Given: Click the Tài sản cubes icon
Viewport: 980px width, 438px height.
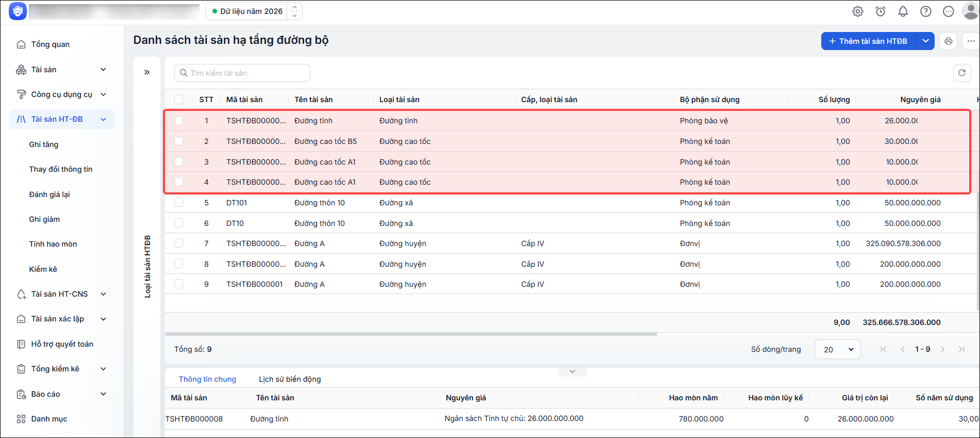Looking at the screenshot, I should (21, 70).
